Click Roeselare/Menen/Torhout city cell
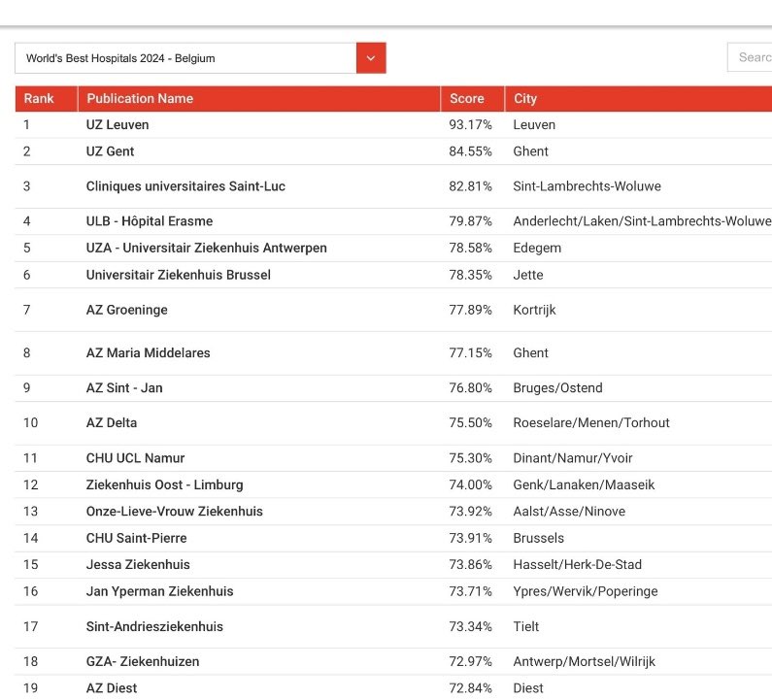This screenshot has width=772, height=700. click(591, 423)
